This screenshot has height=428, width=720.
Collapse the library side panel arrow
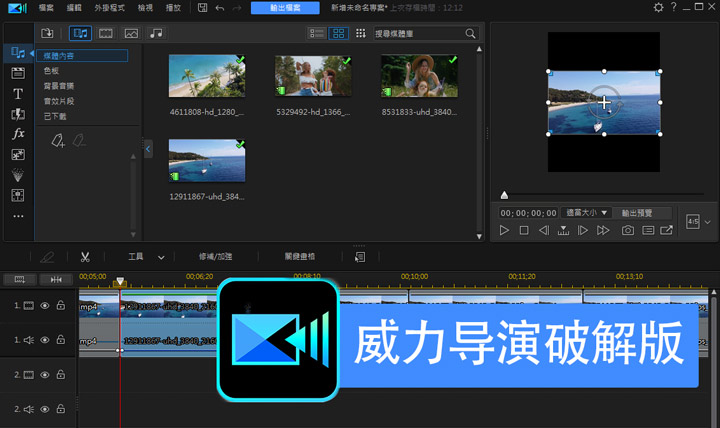pos(148,149)
